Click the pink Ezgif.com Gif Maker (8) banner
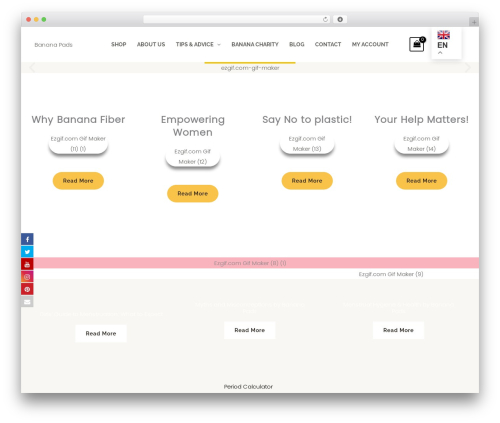 (x=250, y=263)
